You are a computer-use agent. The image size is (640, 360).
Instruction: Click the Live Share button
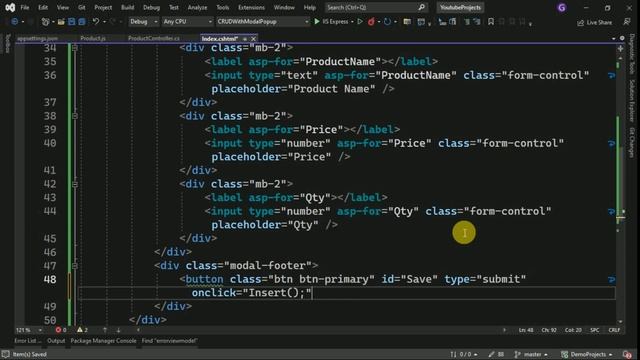pyautogui.click(x=594, y=22)
